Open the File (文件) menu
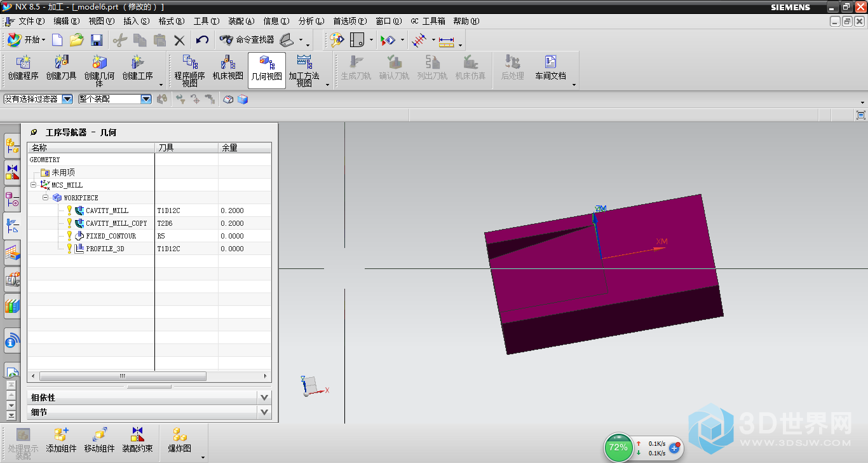The width and height of the screenshot is (868, 463). click(x=31, y=21)
